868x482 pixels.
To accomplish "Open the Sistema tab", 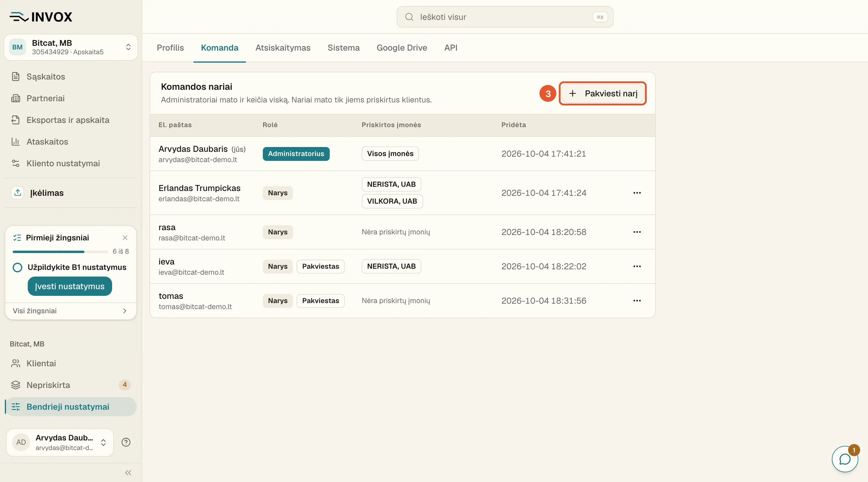I will (343, 48).
